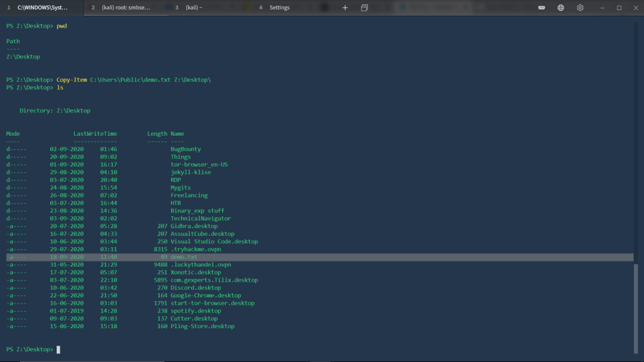Click the AssualtCube.desktop file name

[x=203, y=234]
